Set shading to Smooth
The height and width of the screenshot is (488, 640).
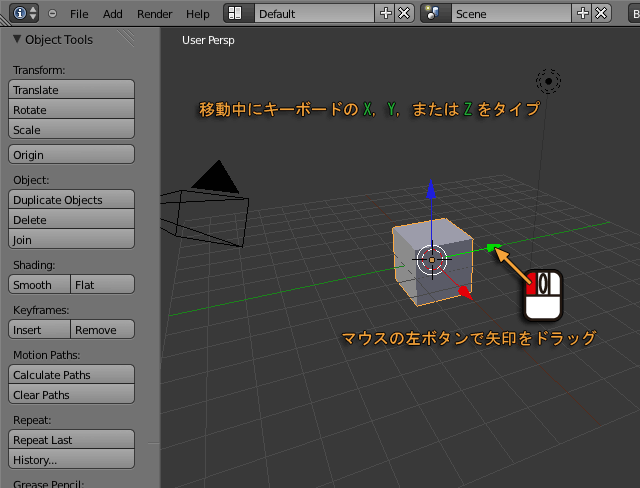click(x=39, y=285)
